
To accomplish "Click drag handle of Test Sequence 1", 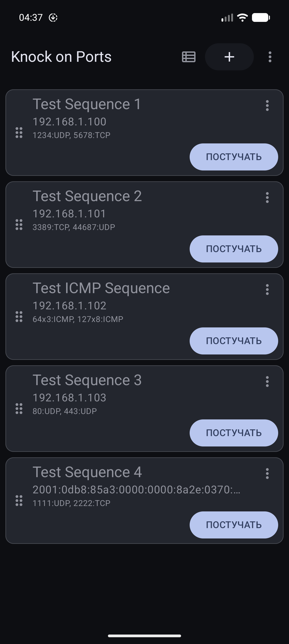I will [x=19, y=133].
